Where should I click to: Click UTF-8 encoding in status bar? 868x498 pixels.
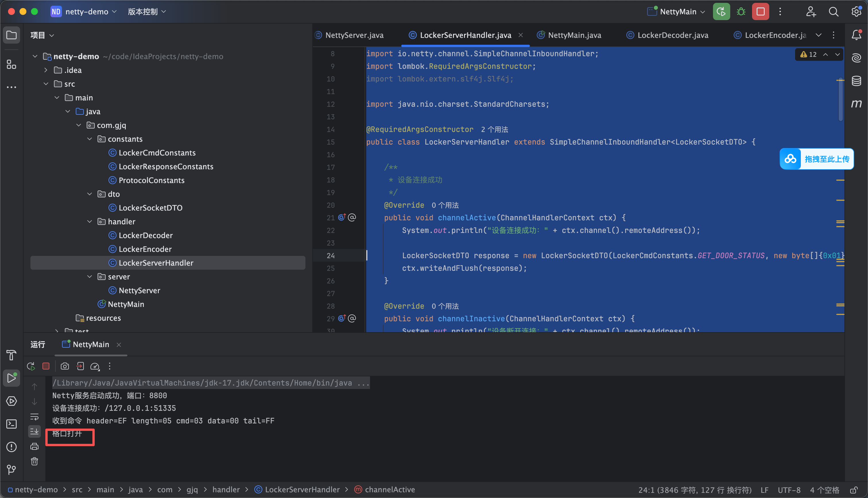coord(788,490)
